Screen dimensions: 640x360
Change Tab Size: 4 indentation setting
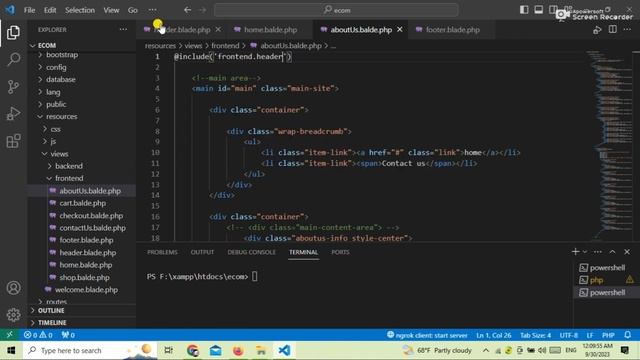(535, 335)
